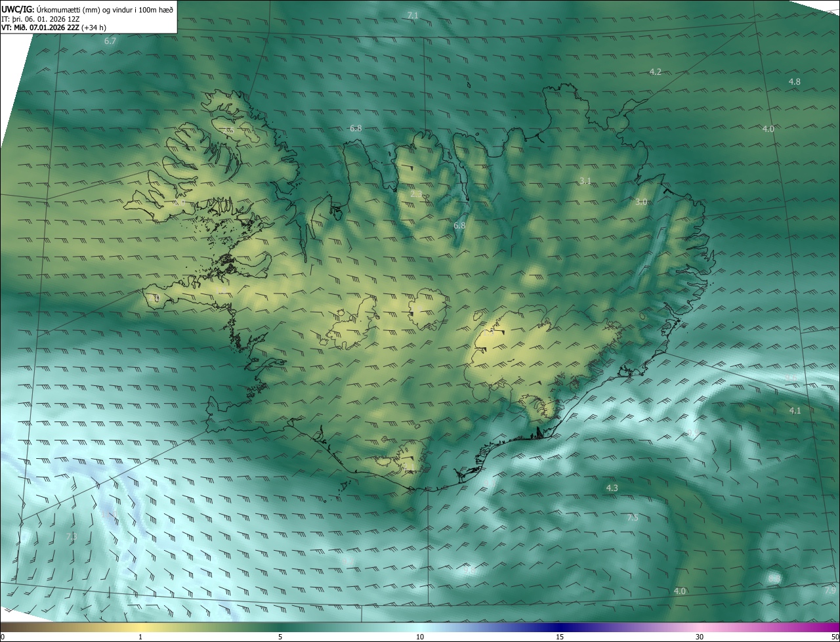
Task: Click the 7.5 value label on the map
Action: click(x=632, y=518)
